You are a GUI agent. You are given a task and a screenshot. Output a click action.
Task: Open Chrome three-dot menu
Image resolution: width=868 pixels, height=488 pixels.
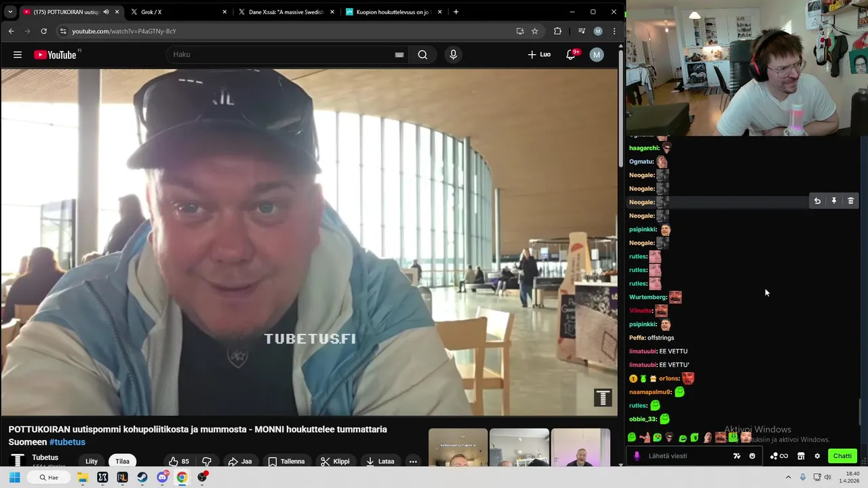click(x=614, y=31)
